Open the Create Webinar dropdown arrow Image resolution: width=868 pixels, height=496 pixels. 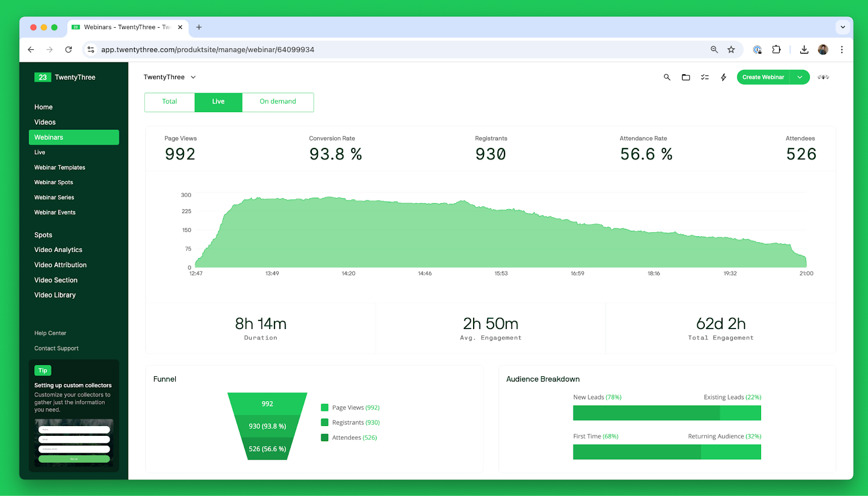click(800, 77)
